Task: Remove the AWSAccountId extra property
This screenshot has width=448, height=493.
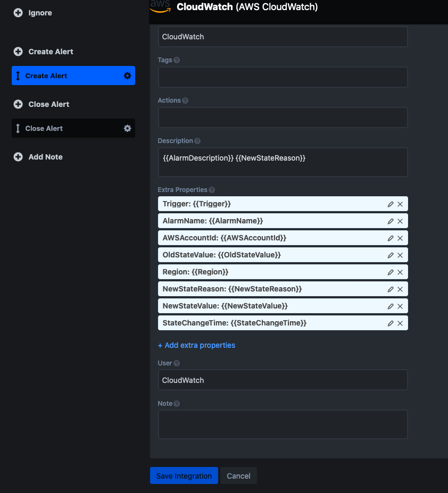Action: (400, 238)
